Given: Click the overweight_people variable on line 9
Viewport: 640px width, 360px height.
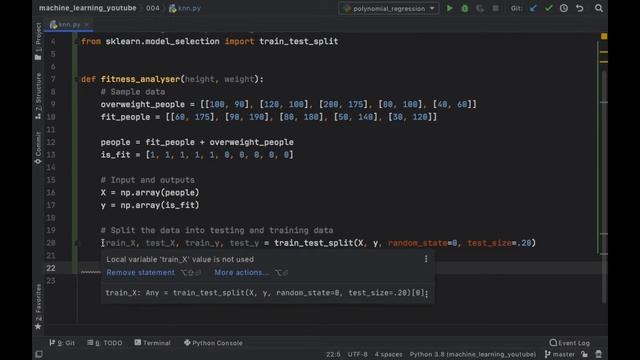Looking at the screenshot, I should pos(142,104).
